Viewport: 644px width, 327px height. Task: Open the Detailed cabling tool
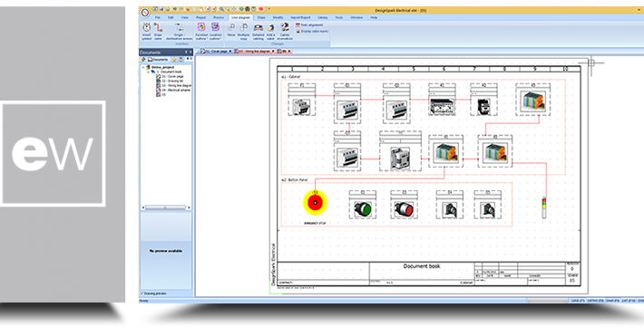pos(258,31)
